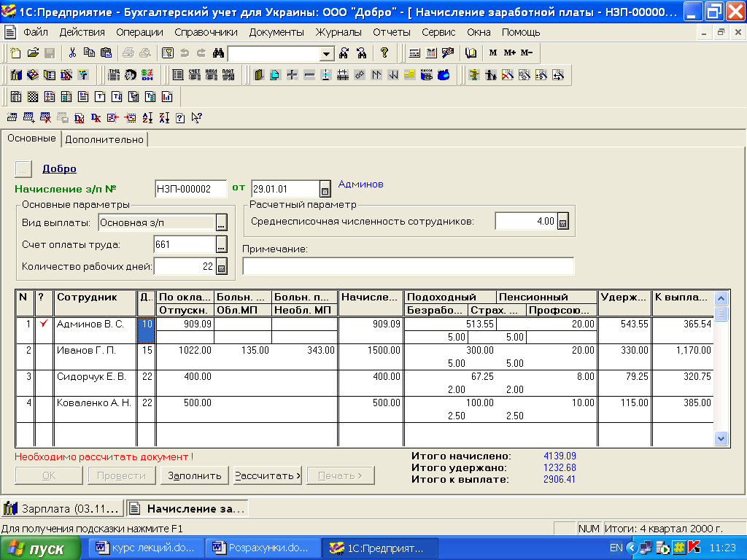
Task: Open the Вид выплаты selection button
Action: [x=222, y=223]
